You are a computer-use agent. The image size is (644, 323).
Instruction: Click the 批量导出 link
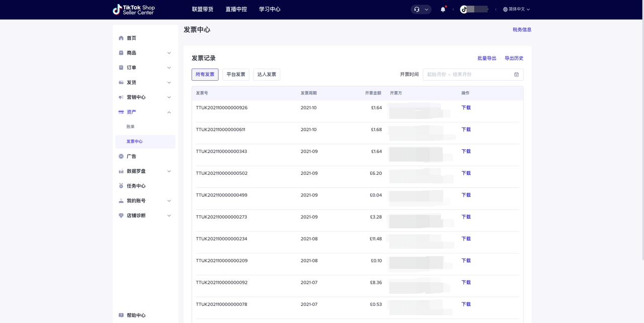[487, 58]
